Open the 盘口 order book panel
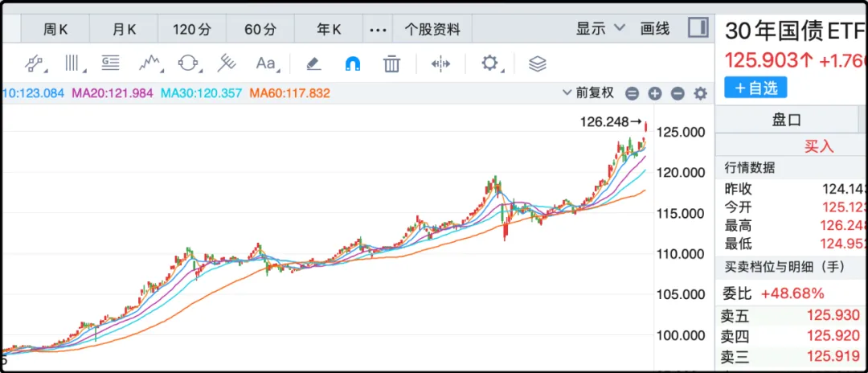Screen dimensions: 868x373 (x=787, y=120)
